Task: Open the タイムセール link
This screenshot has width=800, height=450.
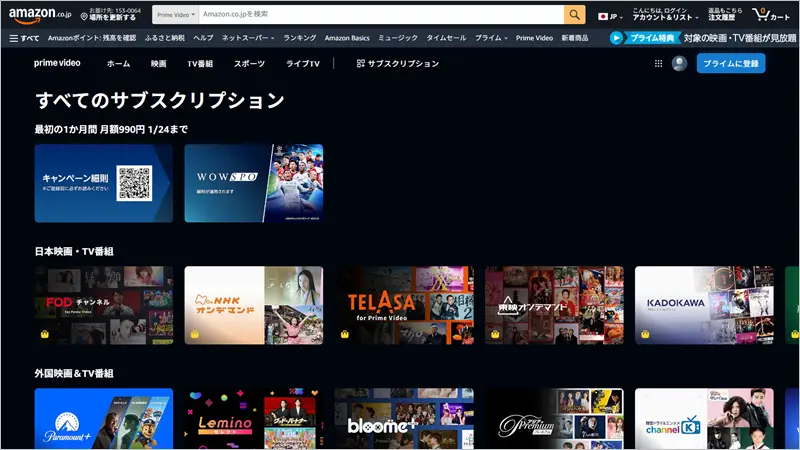Action: pyautogui.click(x=446, y=37)
